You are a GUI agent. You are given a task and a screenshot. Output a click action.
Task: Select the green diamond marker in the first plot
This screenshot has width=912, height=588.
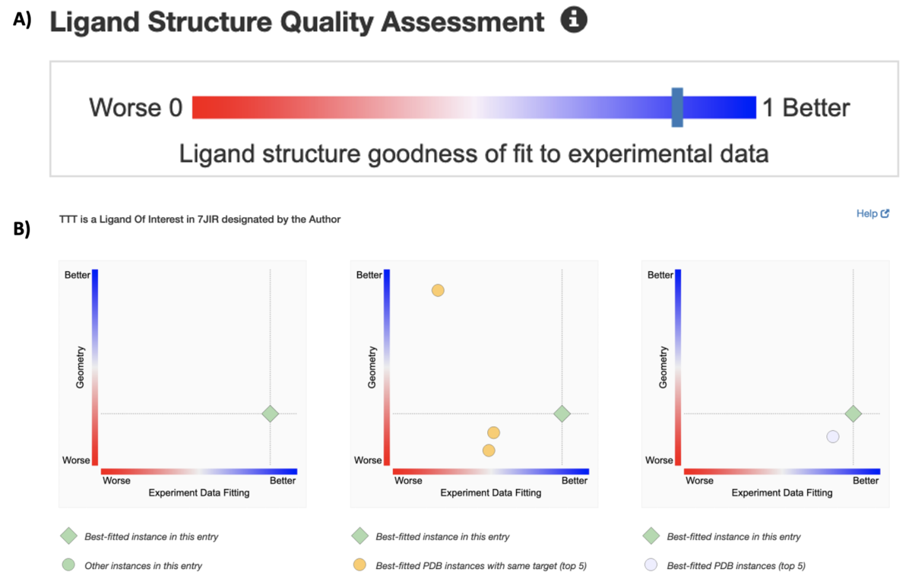pos(270,413)
